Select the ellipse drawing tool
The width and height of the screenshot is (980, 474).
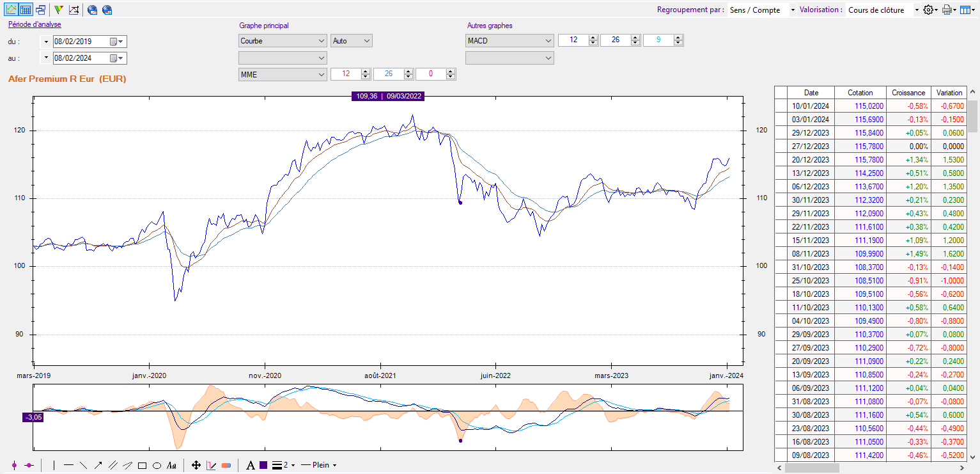[157, 466]
